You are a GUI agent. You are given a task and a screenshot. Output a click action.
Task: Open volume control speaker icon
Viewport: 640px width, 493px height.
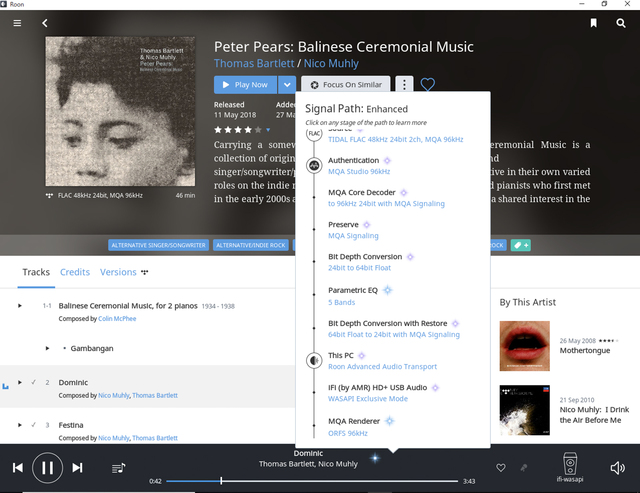pos(617,467)
